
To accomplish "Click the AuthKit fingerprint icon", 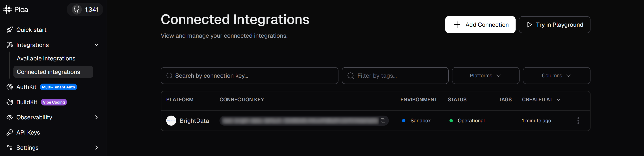I will point(9,87).
